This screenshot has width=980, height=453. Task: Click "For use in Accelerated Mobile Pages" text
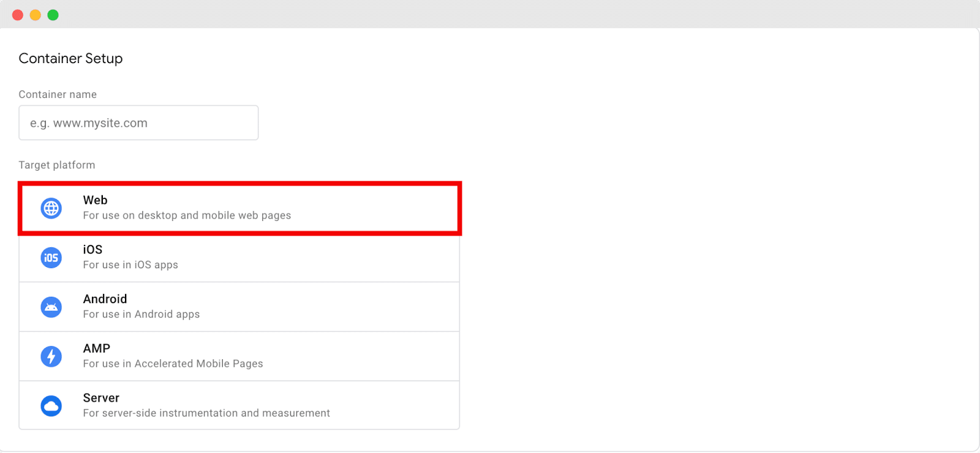[173, 364]
